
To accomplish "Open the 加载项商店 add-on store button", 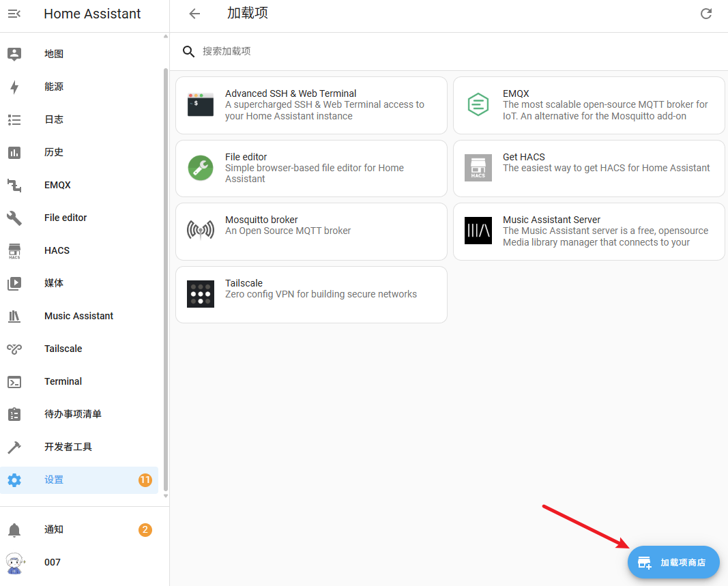I will [673, 563].
